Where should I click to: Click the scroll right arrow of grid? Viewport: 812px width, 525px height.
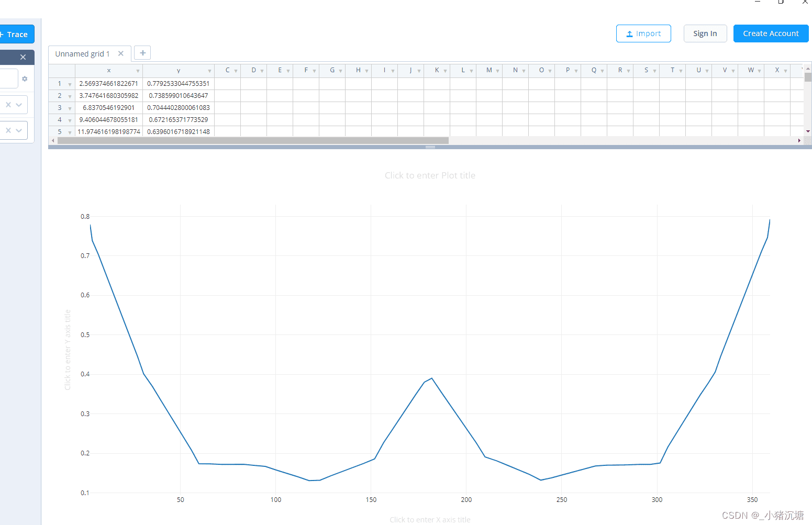coord(799,140)
